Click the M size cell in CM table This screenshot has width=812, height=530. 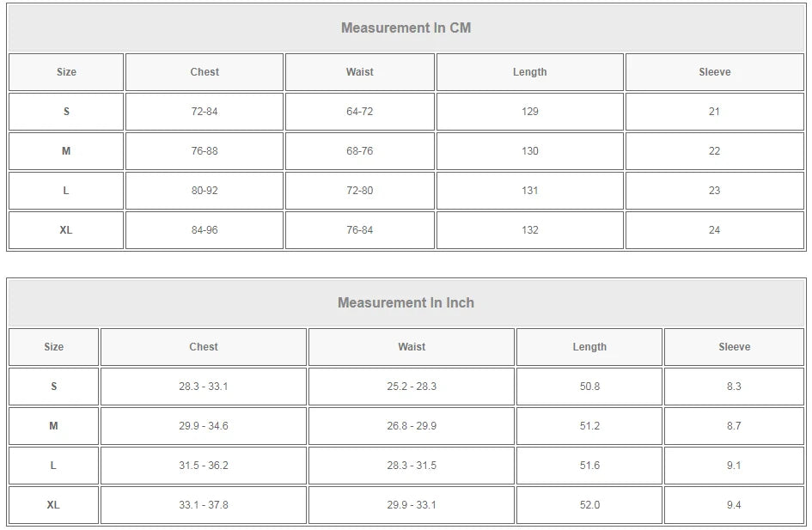pos(66,151)
